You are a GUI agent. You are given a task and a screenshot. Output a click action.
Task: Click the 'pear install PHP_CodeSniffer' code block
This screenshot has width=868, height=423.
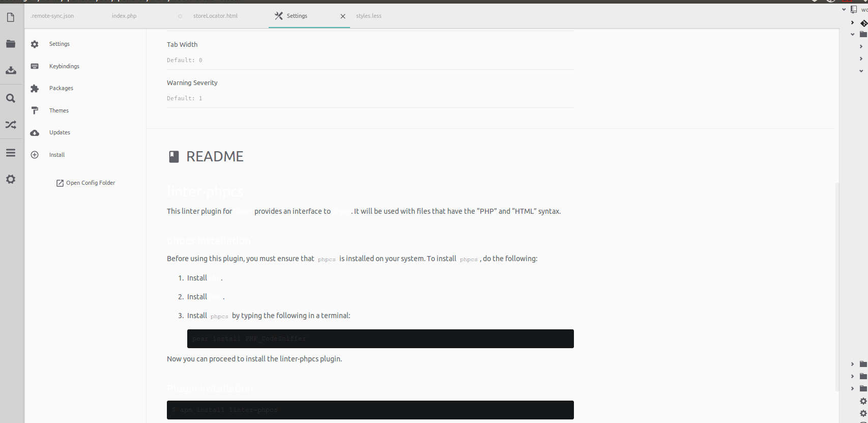[381, 339]
